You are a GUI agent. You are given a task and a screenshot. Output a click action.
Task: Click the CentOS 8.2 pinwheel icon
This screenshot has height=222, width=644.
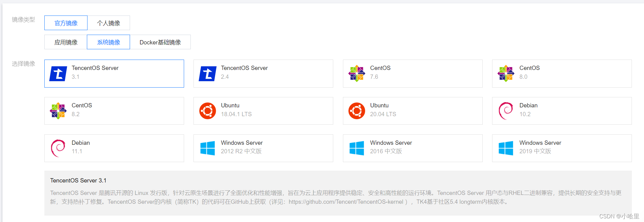click(x=58, y=111)
